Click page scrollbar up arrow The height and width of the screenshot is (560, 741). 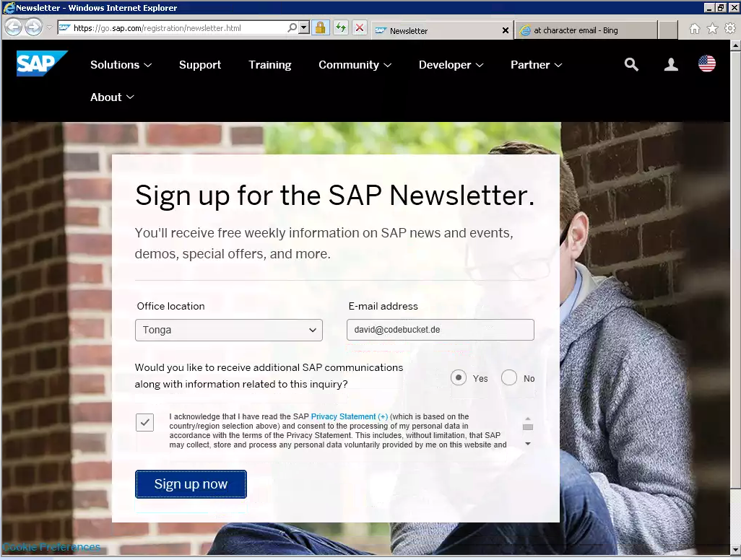735,45
